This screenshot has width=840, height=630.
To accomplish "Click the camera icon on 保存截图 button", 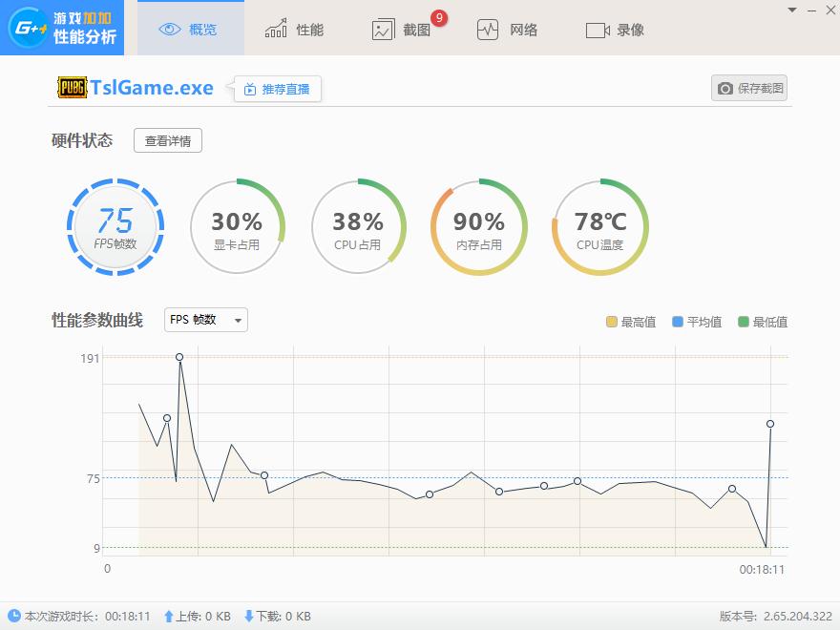I will [x=725, y=88].
